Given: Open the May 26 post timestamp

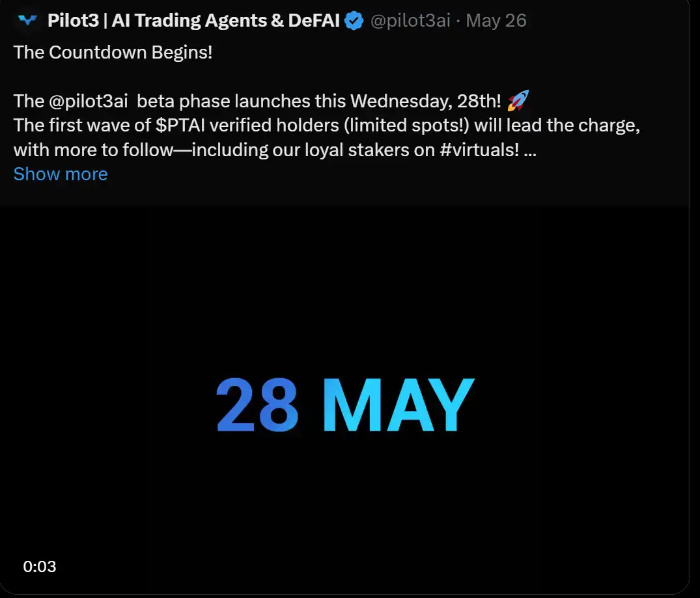Looking at the screenshot, I should (496, 21).
